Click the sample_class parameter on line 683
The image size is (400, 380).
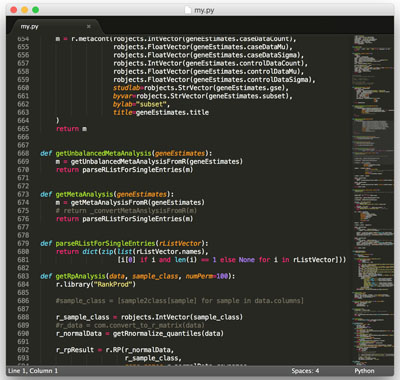[155, 276]
